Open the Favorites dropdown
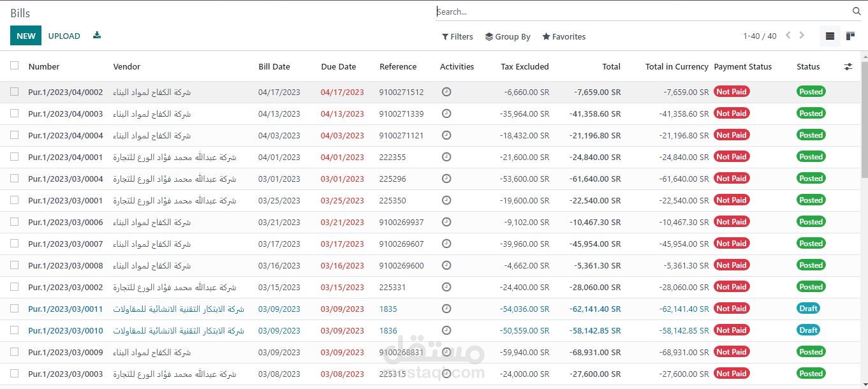This screenshot has height=389, width=868. [564, 37]
